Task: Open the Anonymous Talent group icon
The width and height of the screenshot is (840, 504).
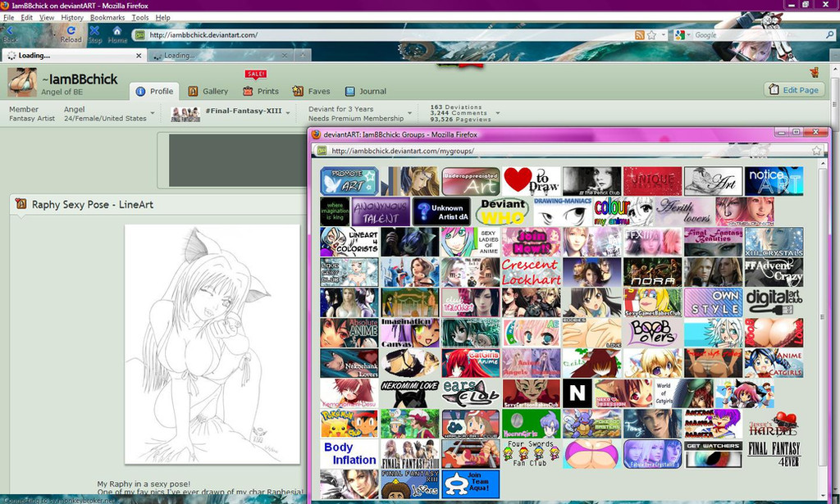Action: point(381,211)
